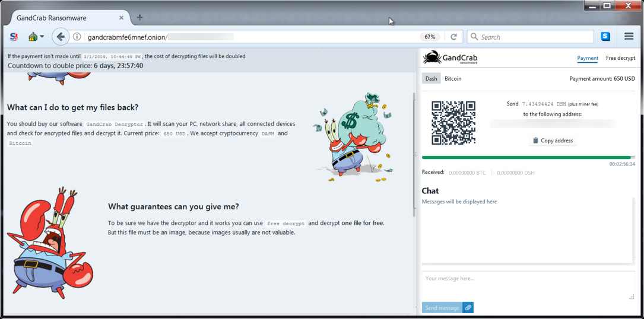This screenshot has width=644, height=319.
Task: Click the 'free decrypt' code text
Action: tap(285, 224)
